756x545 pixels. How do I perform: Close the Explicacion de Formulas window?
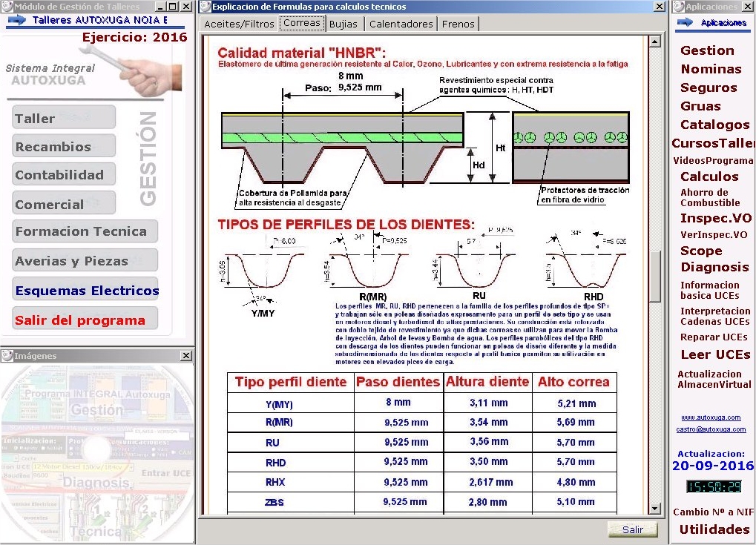coord(660,6)
